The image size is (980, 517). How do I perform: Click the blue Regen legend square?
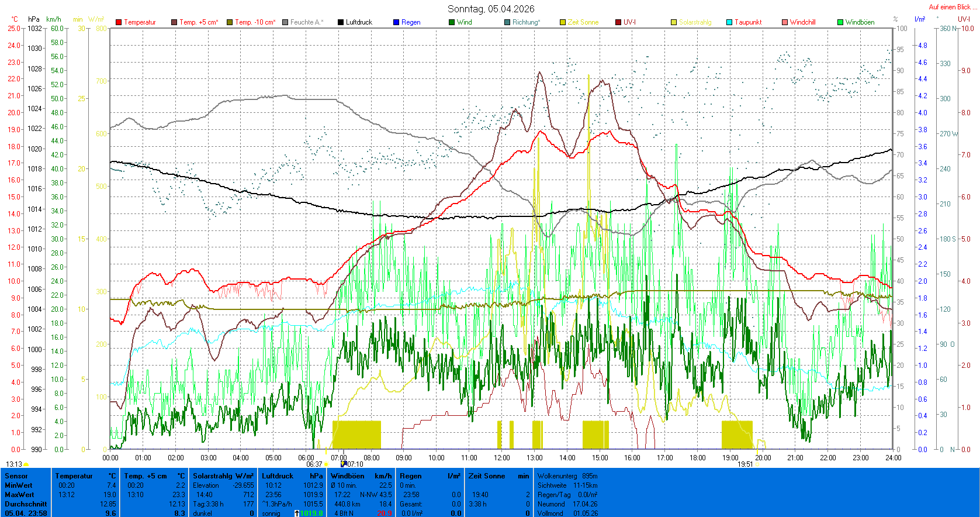click(x=396, y=22)
